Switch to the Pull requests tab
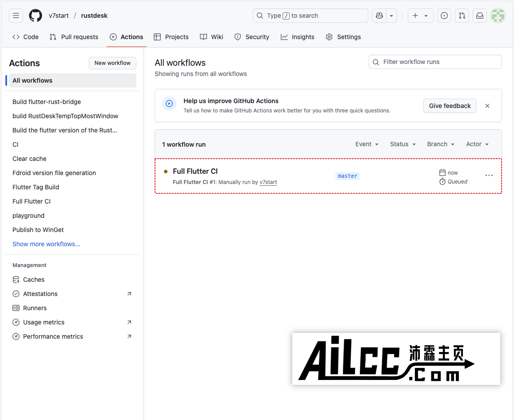Screen dimensions: 514x420 [74, 37]
